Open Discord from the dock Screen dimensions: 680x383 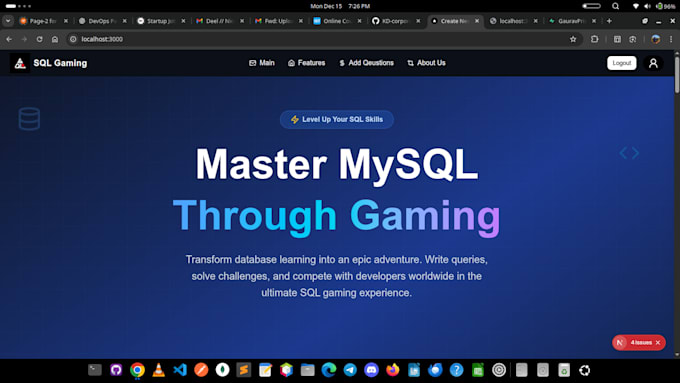tap(371, 370)
